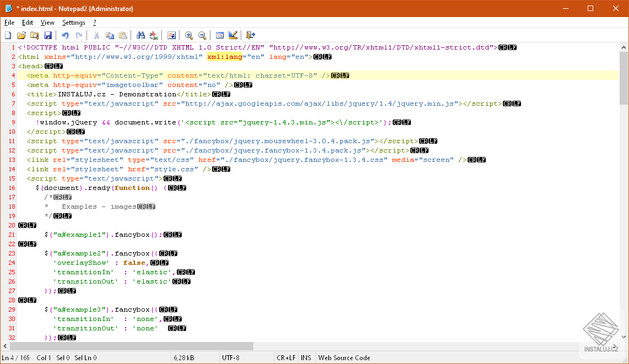Toggle INS mode in the status bar
The image size is (629, 364).
(306, 357)
